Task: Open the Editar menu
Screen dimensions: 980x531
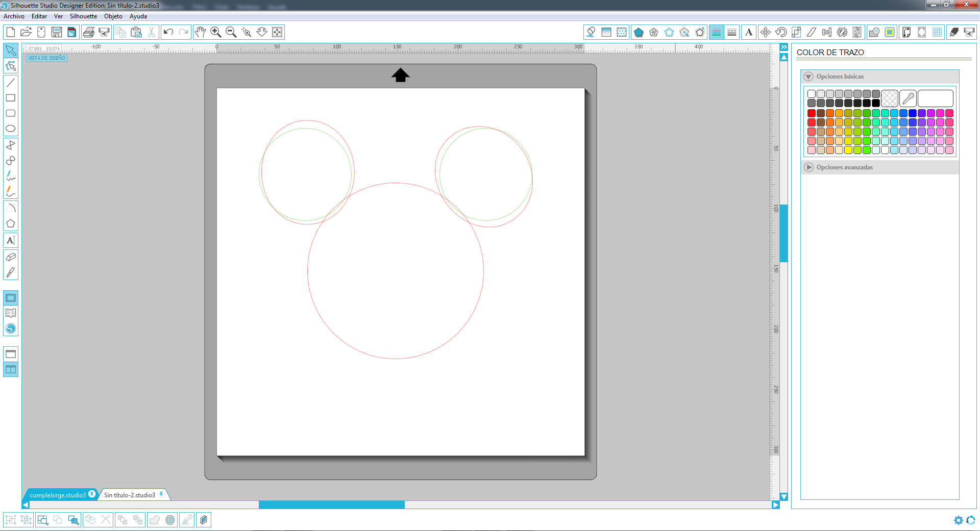Action: pos(39,16)
